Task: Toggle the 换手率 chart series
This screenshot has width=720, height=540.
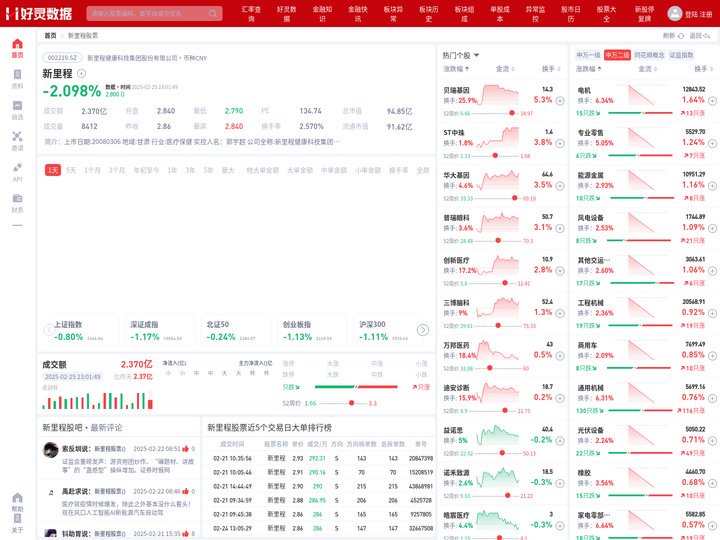Action: click(x=399, y=170)
